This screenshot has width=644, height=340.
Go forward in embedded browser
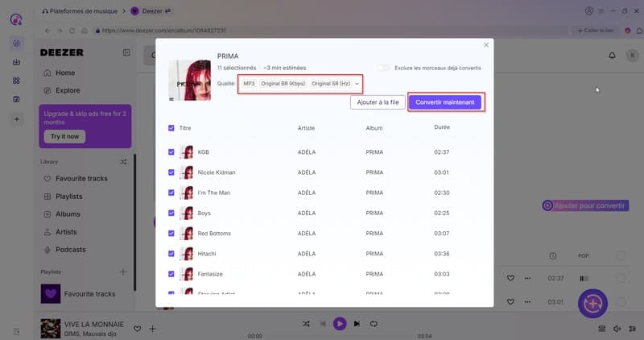pos(60,31)
